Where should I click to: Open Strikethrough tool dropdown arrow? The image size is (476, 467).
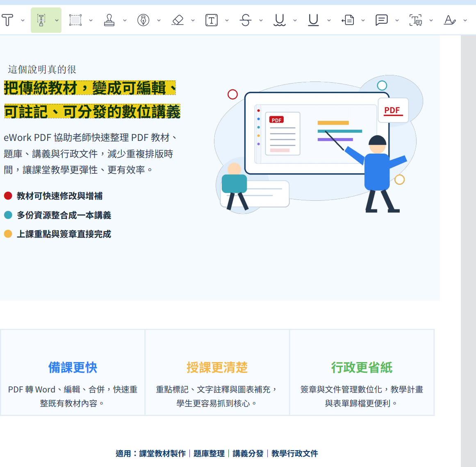[x=261, y=20]
